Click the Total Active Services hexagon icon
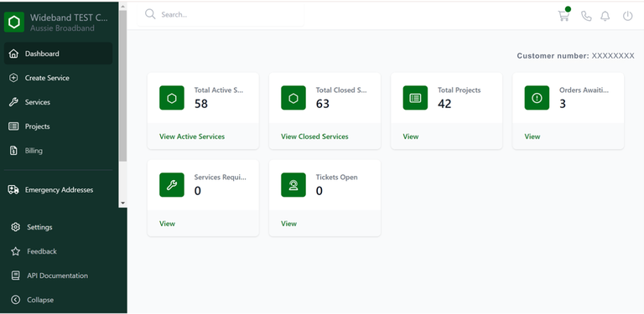Viewport: 644px width, 314px height. point(172,98)
